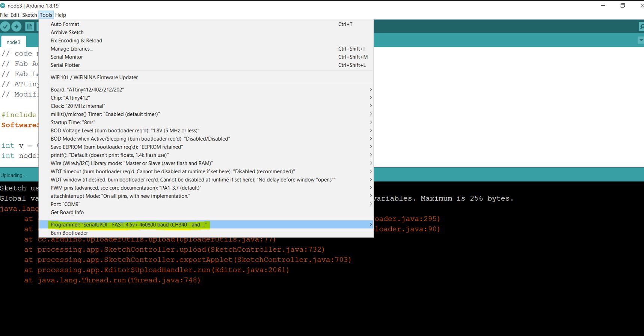Click console line 'SketchController.exportApplet'
This screenshot has height=336, width=644.
click(x=188, y=259)
